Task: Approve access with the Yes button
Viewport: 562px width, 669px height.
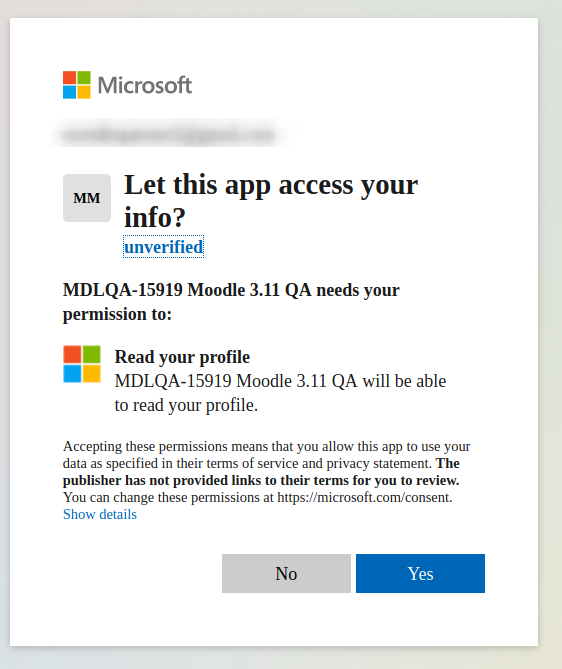Action: click(420, 573)
